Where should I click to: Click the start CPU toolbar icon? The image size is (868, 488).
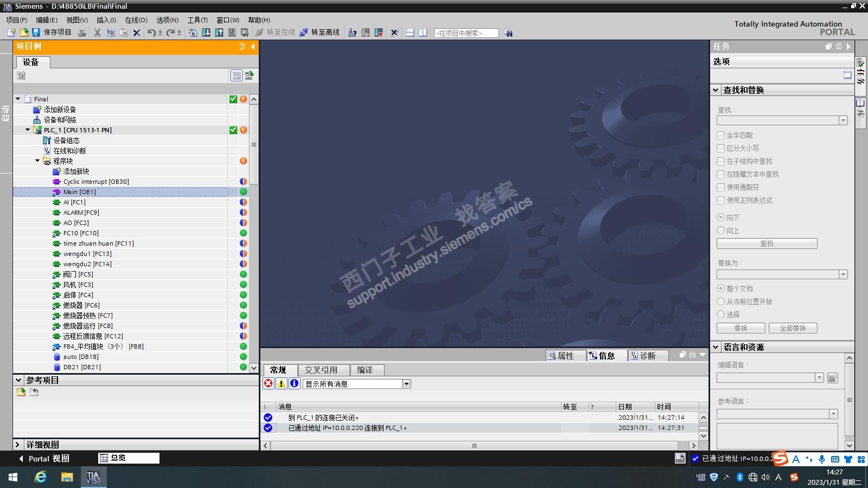click(366, 33)
